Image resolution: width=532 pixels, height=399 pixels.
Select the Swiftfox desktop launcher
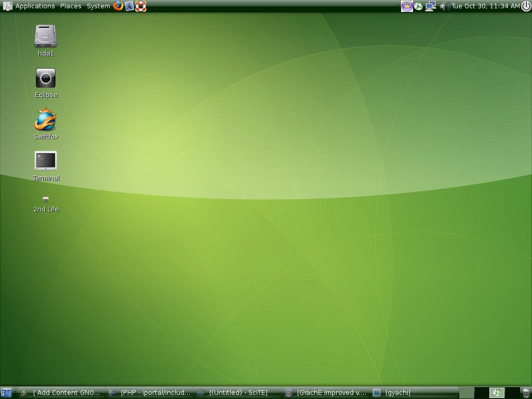tap(46, 124)
